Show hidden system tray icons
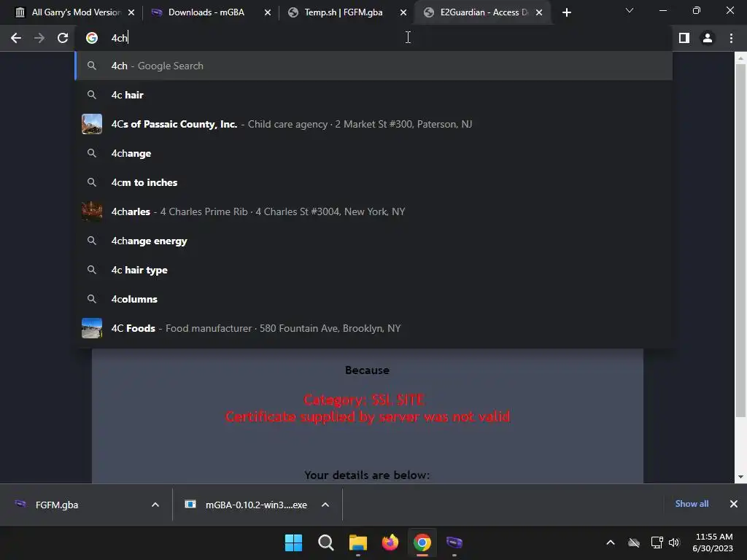This screenshot has height=560, width=747. [611, 542]
